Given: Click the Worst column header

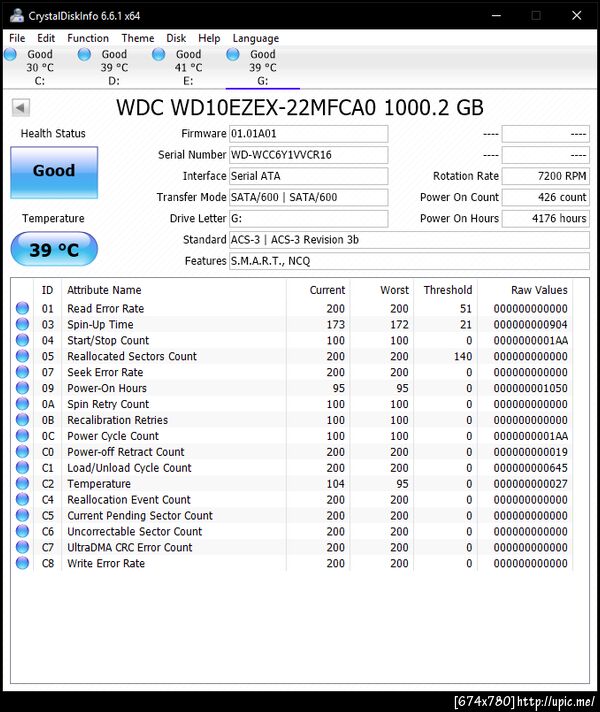Looking at the screenshot, I should click(x=382, y=290).
